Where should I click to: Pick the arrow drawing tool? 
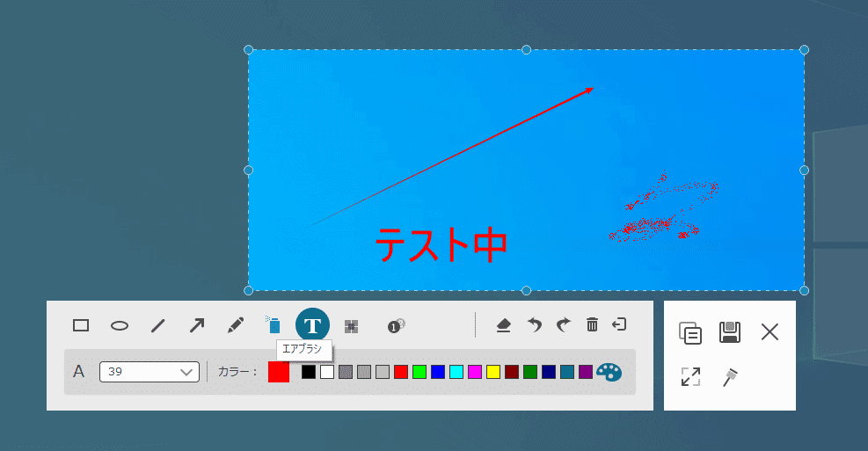click(196, 325)
